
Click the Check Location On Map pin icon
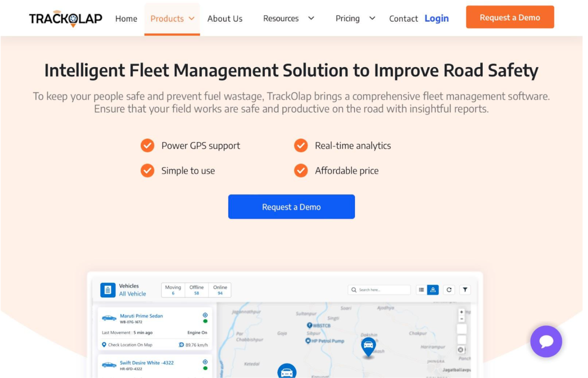[x=104, y=345]
